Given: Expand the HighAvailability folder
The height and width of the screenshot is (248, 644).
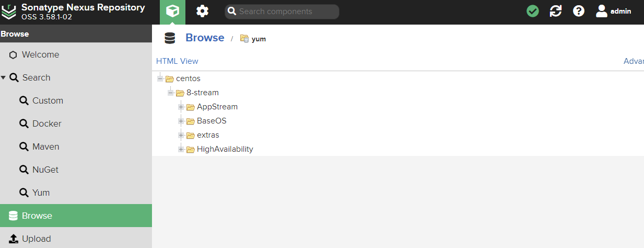Looking at the screenshot, I should [x=181, y=149].
